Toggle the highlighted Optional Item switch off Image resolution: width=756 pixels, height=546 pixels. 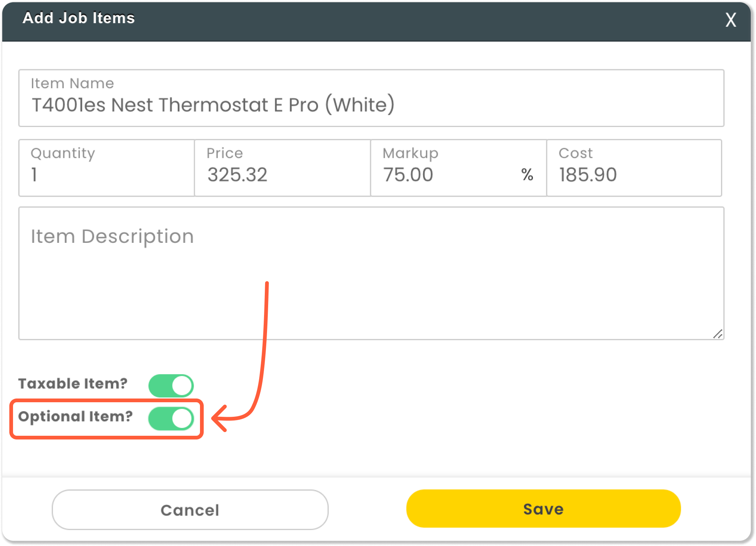[171, 418]
